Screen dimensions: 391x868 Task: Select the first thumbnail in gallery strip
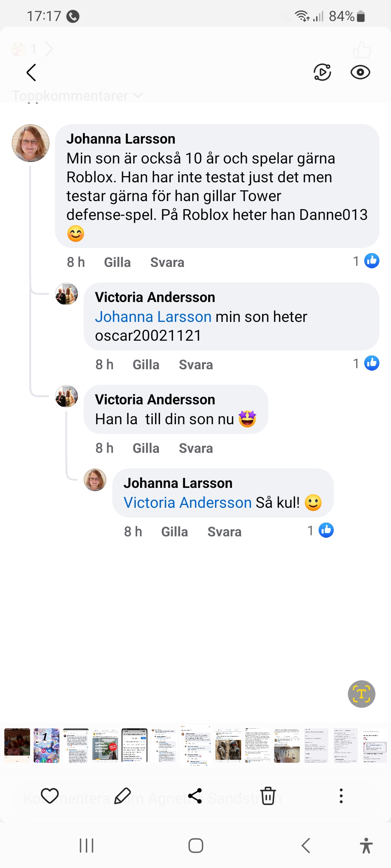17,745
